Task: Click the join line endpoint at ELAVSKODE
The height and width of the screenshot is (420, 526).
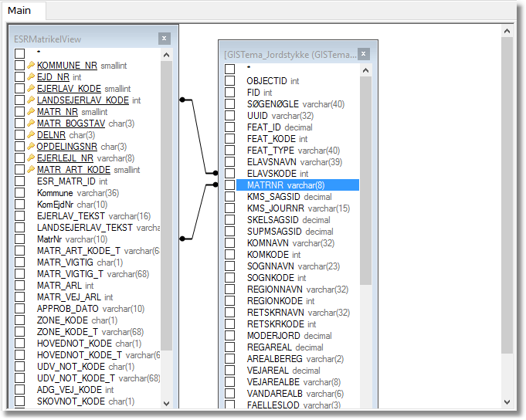Action: tap(217, 172)
